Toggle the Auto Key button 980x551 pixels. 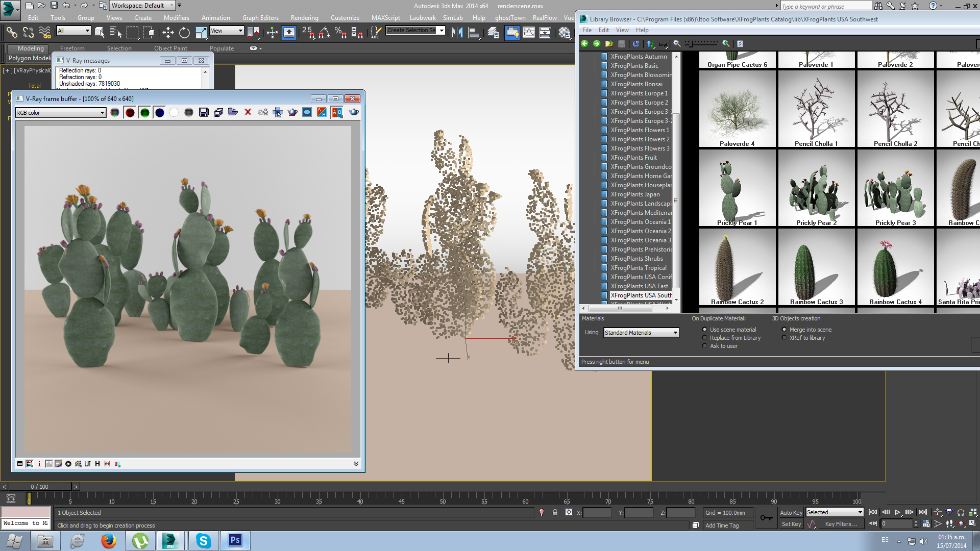point(791,513)
